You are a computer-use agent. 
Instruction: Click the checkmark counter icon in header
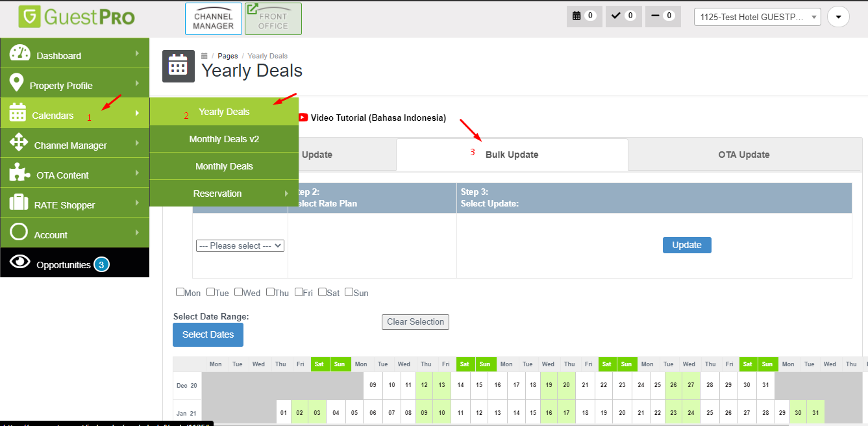(616, 16)
